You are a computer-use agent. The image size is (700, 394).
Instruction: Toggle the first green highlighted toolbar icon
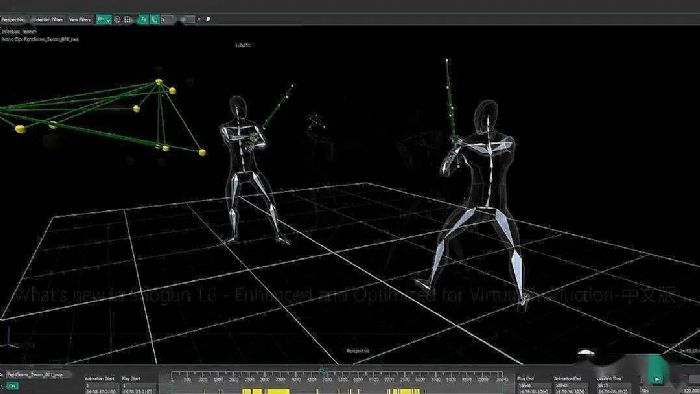143,20
